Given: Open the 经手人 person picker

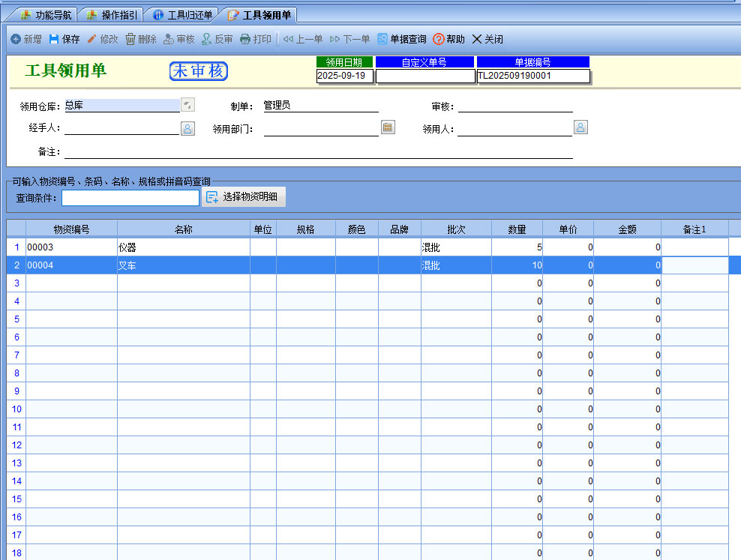Looking at the screenshot, I should pos(187,128).
